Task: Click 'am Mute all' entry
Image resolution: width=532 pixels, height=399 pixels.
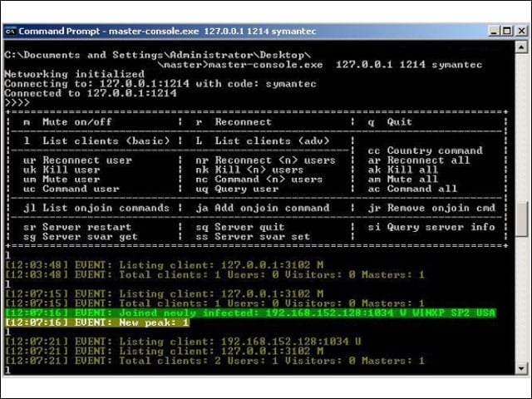Action: click(x=403, y=180)
